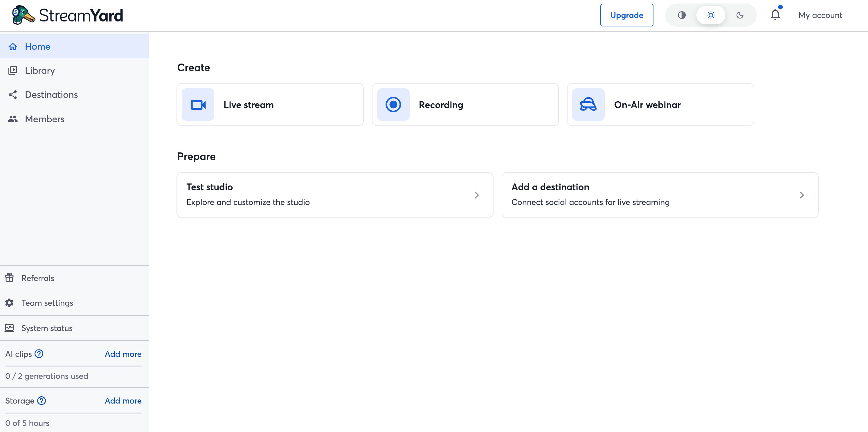This screenshot has height=432, width=868.
Task: Open Test studio via chevron arrow
Action: 476,195
